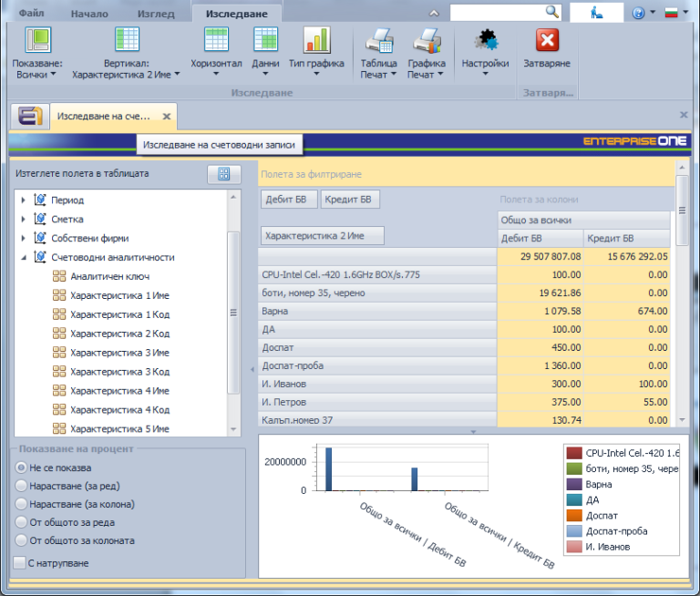Click the Таблица Печат printer icon
Screen dimensions: 700x596
tap(378, 41)
